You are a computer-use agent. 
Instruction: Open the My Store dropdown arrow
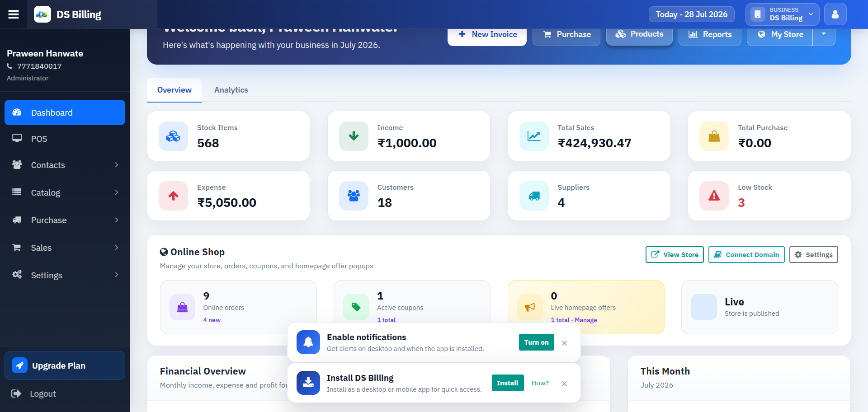pyautogui.click(x=824, y=34)
